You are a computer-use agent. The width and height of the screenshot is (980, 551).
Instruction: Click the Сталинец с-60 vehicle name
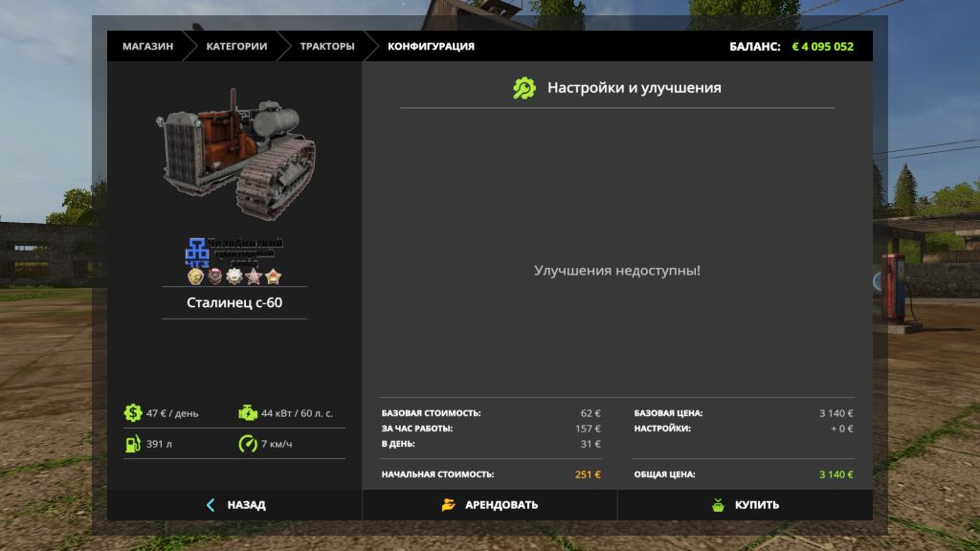point(234,303)
